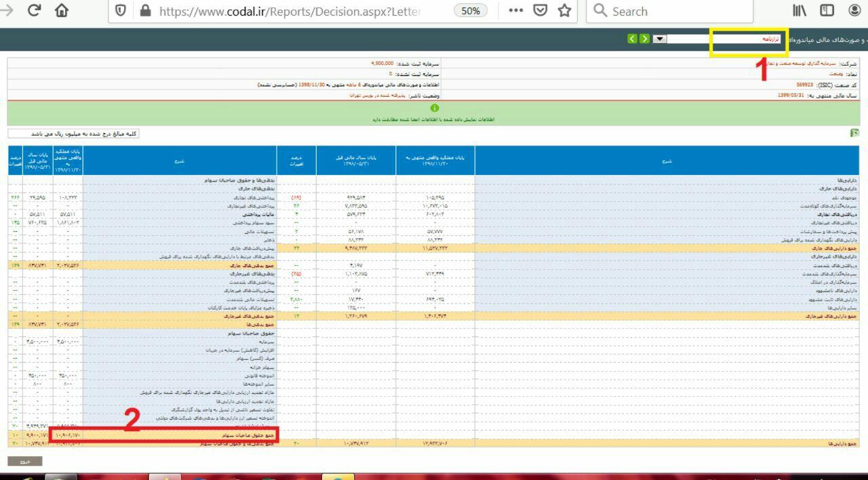Image resolution: width=868 pixels, height=480 pixels.
Task: Click the symbol link next to نماد
Action: click(835, 73)
